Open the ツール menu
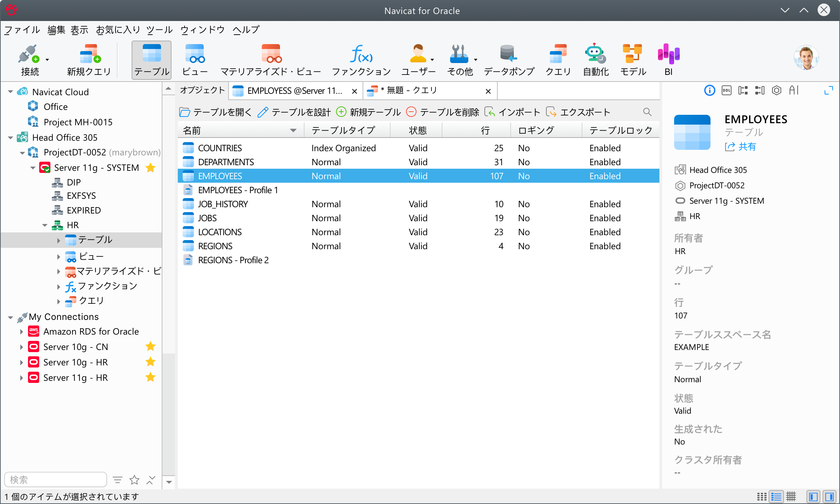The image size is (840, 504). coord(160,30)
